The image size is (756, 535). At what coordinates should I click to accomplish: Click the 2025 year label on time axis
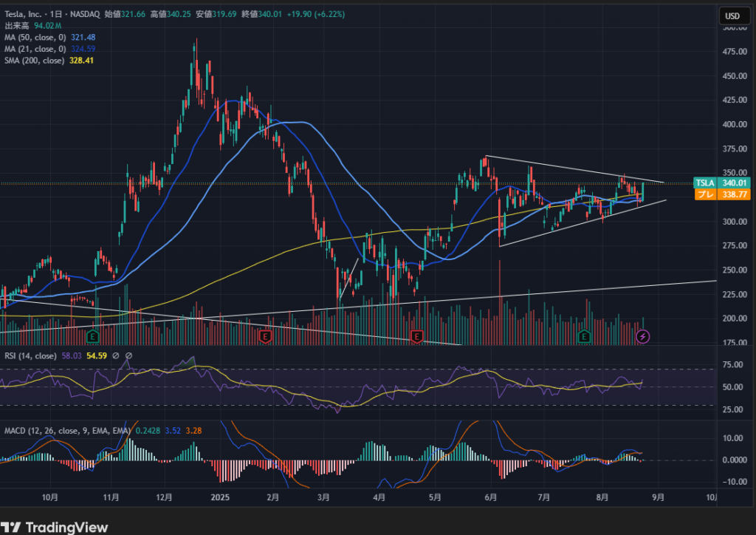(x=220, y=497)
